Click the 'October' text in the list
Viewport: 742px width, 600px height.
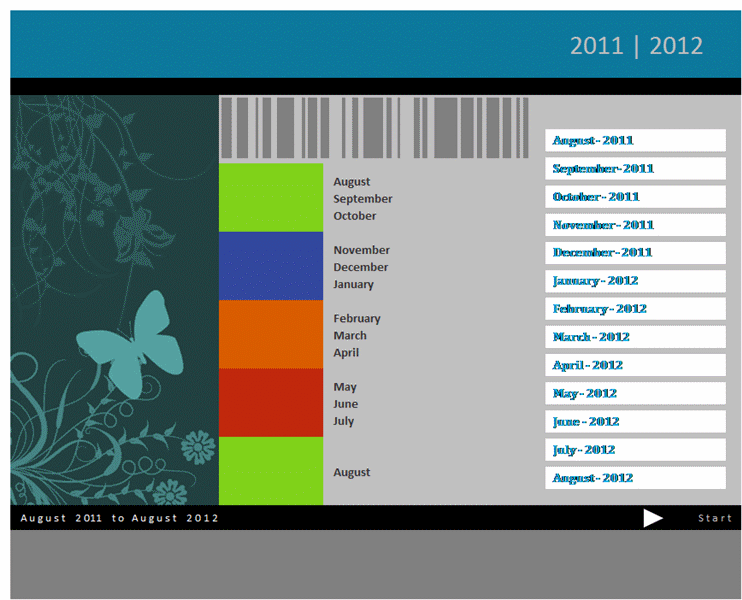(x=354, y=216)
